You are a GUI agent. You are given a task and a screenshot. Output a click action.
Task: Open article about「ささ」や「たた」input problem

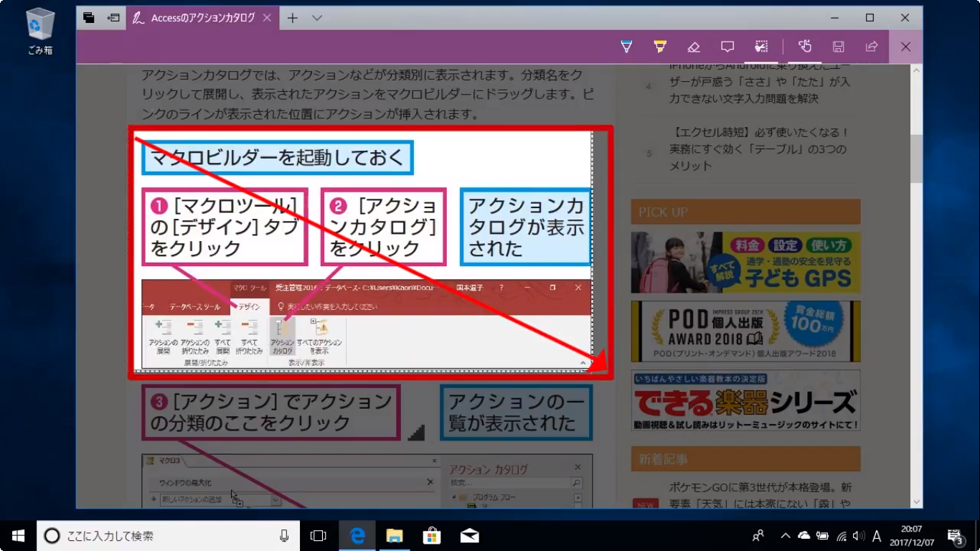(759, 83)
